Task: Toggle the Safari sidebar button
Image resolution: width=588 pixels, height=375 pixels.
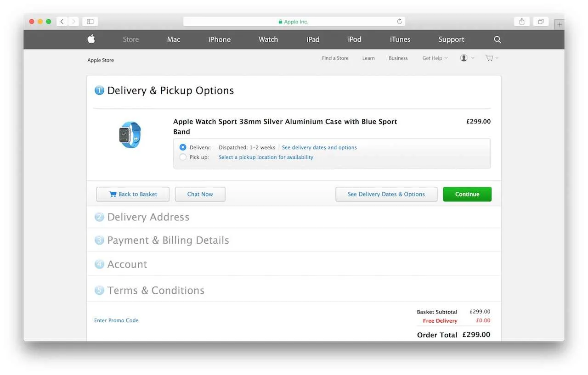Action: point(90,22)
